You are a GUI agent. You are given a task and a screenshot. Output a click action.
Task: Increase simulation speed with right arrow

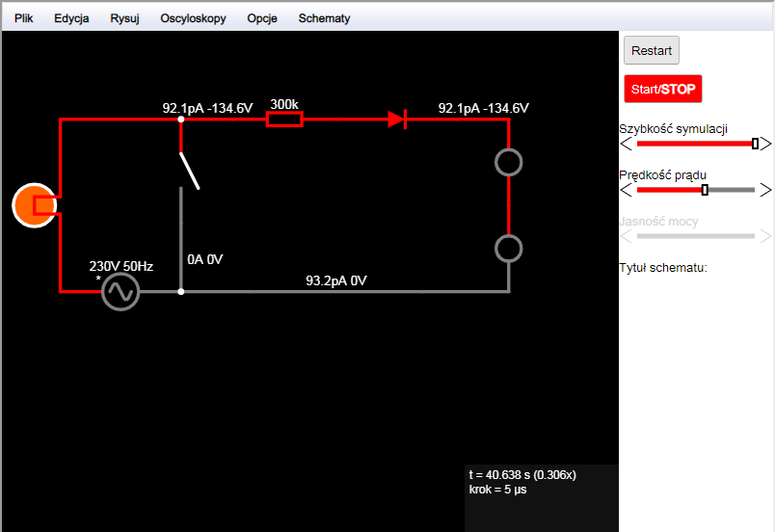(x=765, y=145)
